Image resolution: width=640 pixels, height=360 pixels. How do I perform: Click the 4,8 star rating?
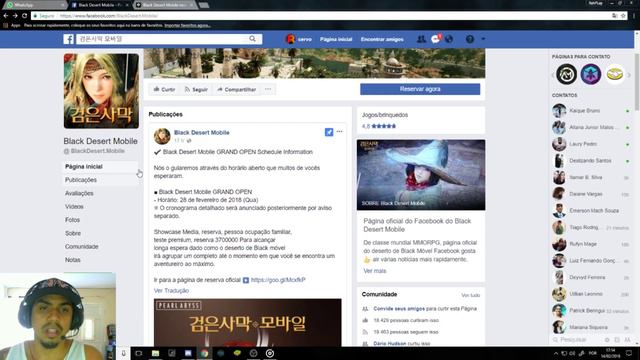(x=379, y=126)
